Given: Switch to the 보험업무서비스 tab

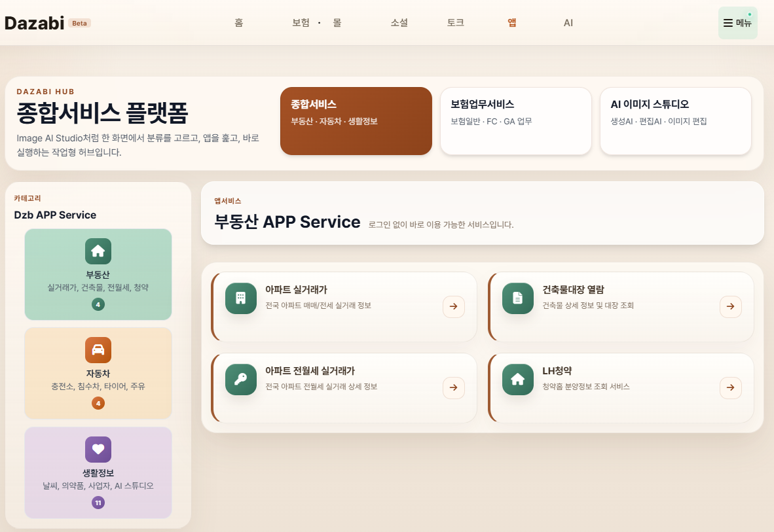Looking at the screenshot, I should pyautogui.click(x=515, y=121).
